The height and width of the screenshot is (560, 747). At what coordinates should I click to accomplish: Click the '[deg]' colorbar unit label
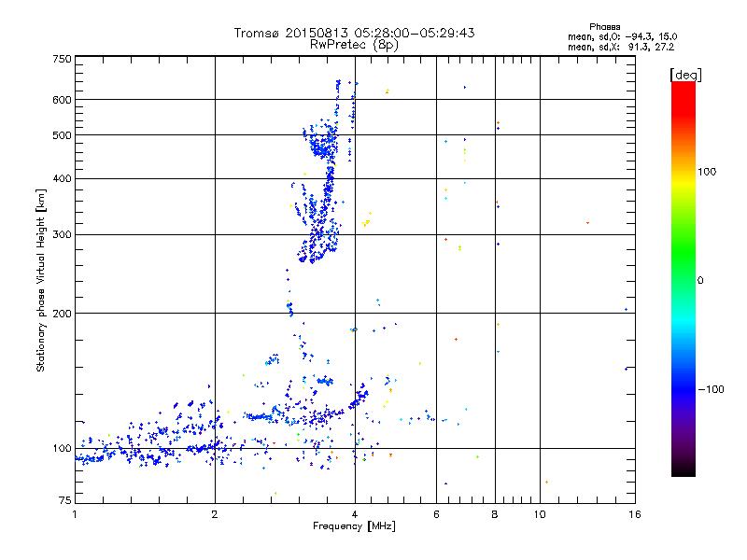click(x=685, y=75)
